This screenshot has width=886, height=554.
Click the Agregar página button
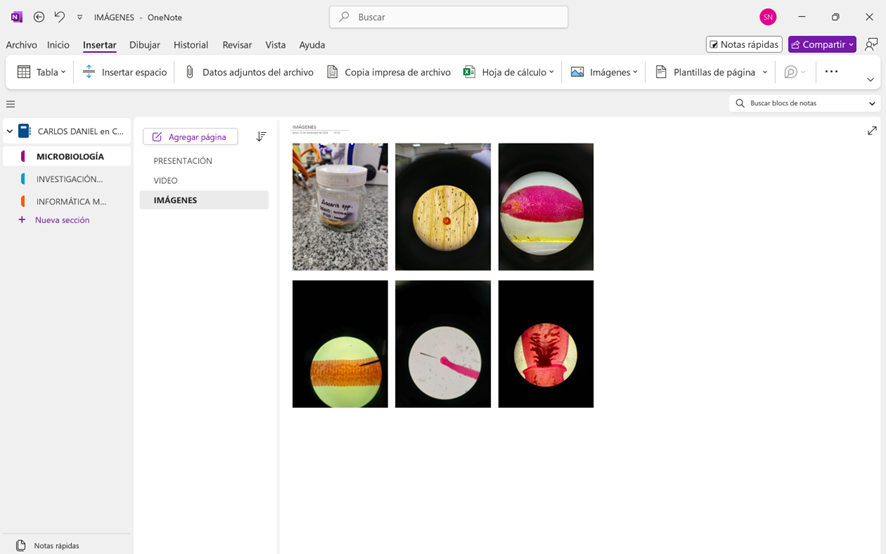[190, 137]
